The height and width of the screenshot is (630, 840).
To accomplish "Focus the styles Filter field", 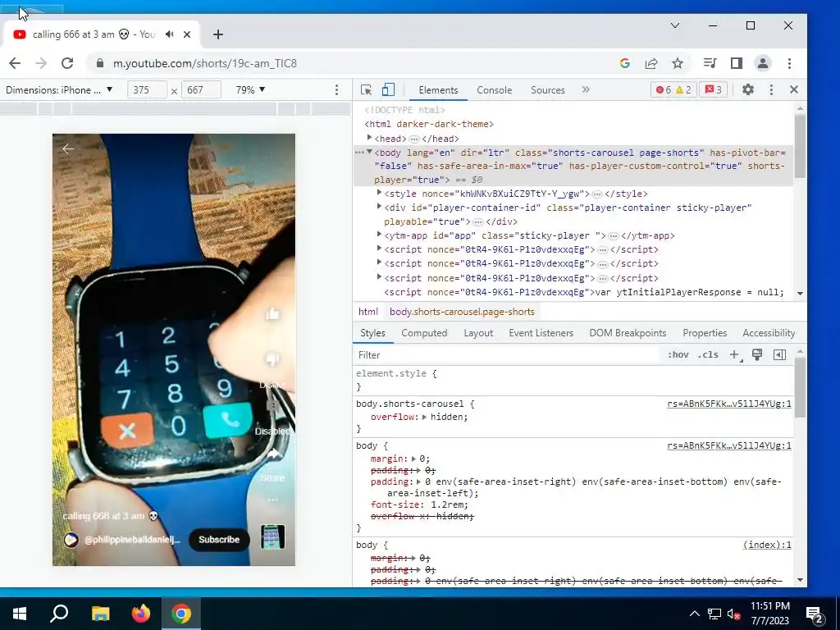I will coord(506,354).
